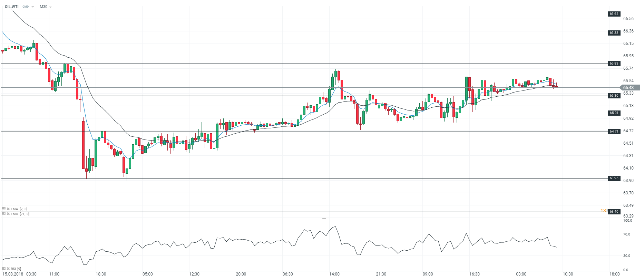Select the 66.64 horizontal level price tag

614,14
